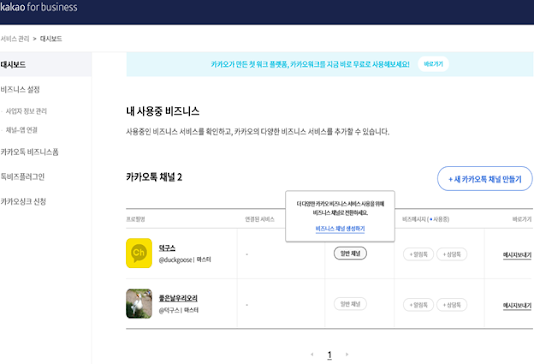This screenshot has width=534, height=364.
Task: Click the 프로필명 column header
Action: [136, 219]
